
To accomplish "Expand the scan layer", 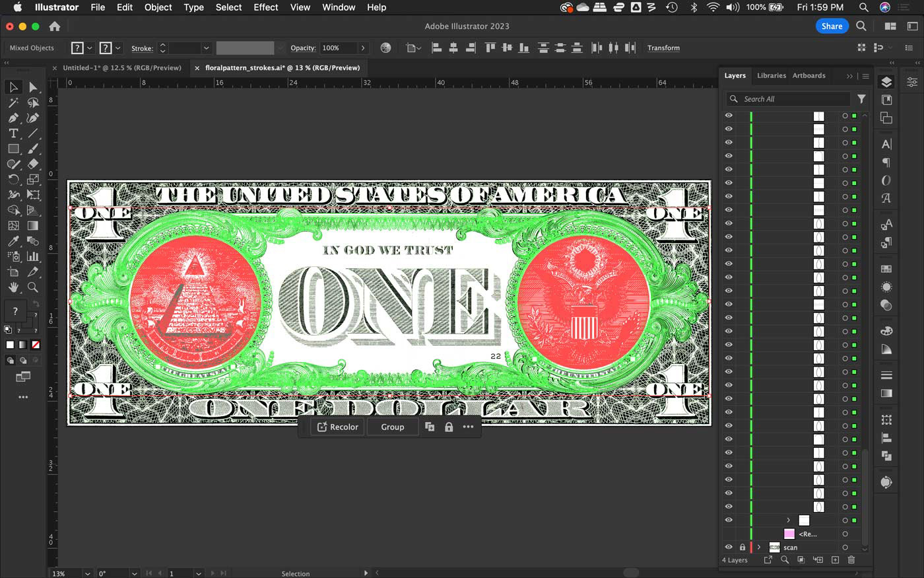I will [x=759, y=547].
